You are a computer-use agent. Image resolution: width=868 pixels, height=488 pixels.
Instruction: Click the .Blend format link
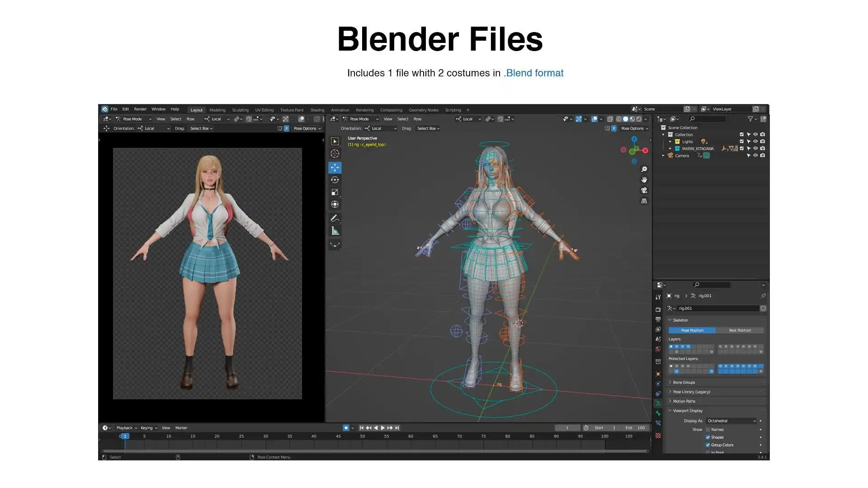pos(533,73)
